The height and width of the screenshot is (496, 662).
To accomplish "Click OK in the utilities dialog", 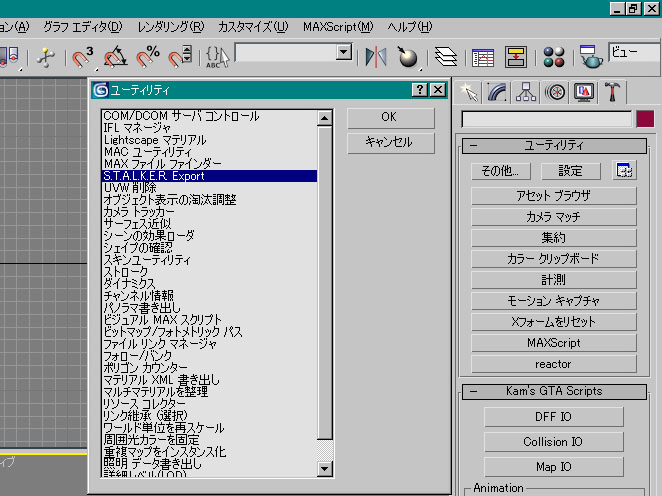I will [x=391, y=117].
